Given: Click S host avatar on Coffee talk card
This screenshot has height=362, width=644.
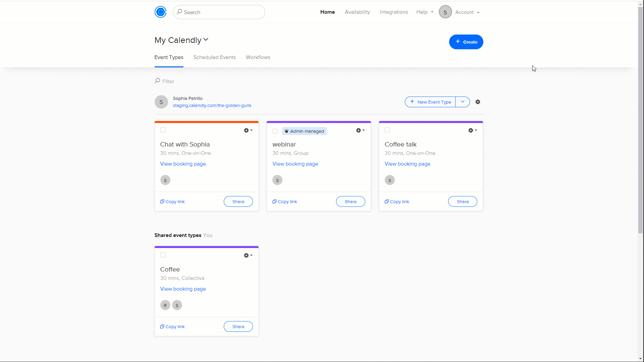Looking at the screenshot, I should click(x=389, y=180).
